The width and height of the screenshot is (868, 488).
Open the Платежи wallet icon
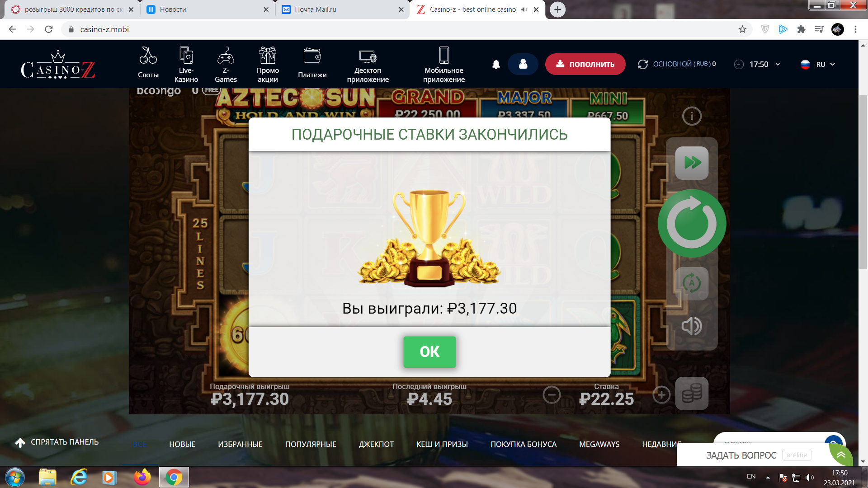[x=312, y=56]
